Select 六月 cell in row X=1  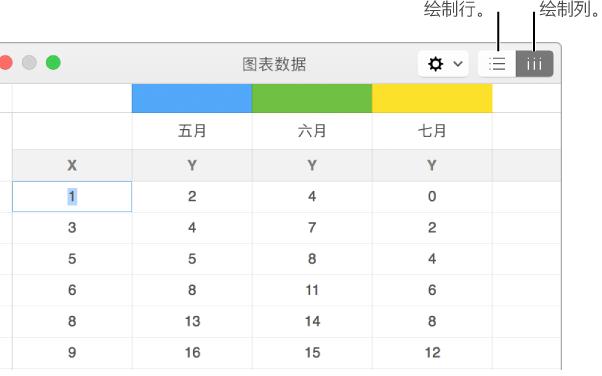tap(312, 197)
